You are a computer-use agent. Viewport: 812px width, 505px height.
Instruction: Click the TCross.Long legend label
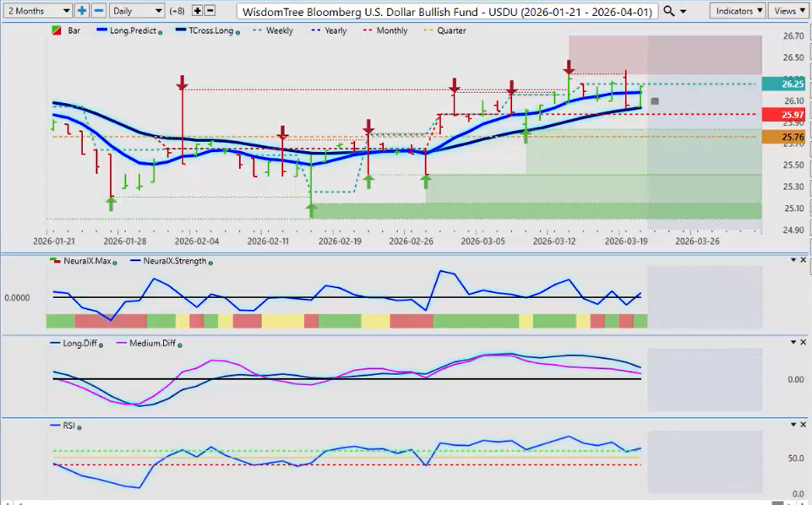point(207,31)
